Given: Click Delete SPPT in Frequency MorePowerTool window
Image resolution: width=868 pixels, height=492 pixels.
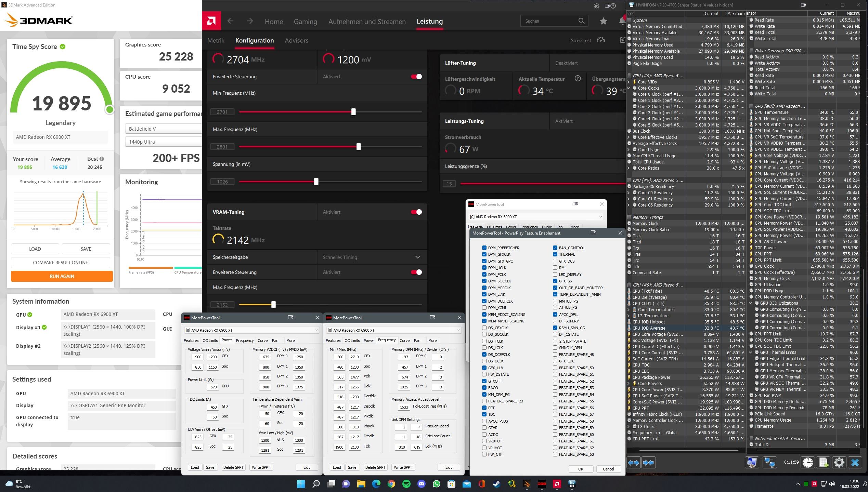Looking at the screenshot, I should tap(375, 467).
